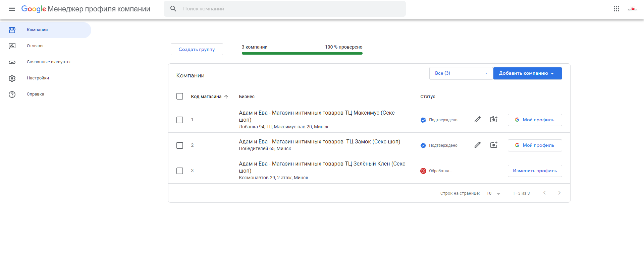Image resolution: width=644 pixels, height=254 pixels.
Task: Click red processing icon for Зелёный Клен
Action: [423, 171]
